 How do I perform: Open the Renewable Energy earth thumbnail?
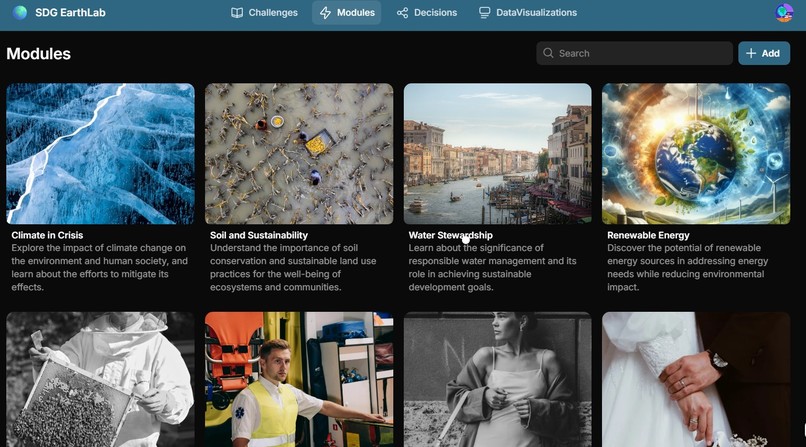(x=696, y=154)
